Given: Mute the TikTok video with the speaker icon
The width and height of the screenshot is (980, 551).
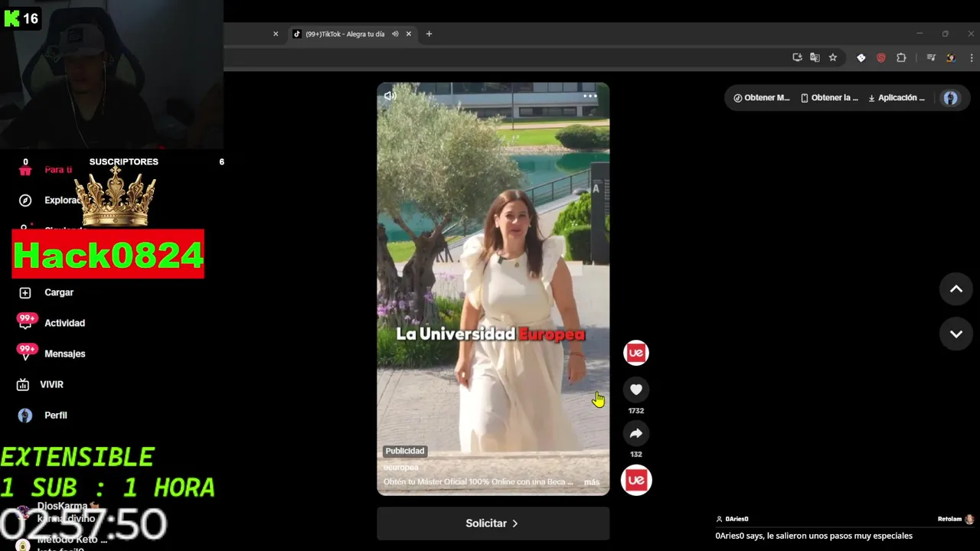Looking at the screenshot, I should pyautogui.click(x=390, y=96).
